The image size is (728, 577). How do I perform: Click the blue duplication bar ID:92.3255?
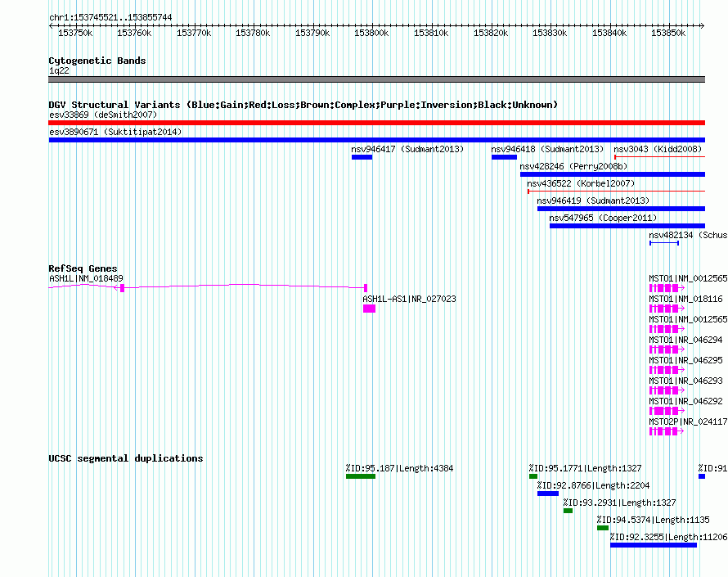654,545
